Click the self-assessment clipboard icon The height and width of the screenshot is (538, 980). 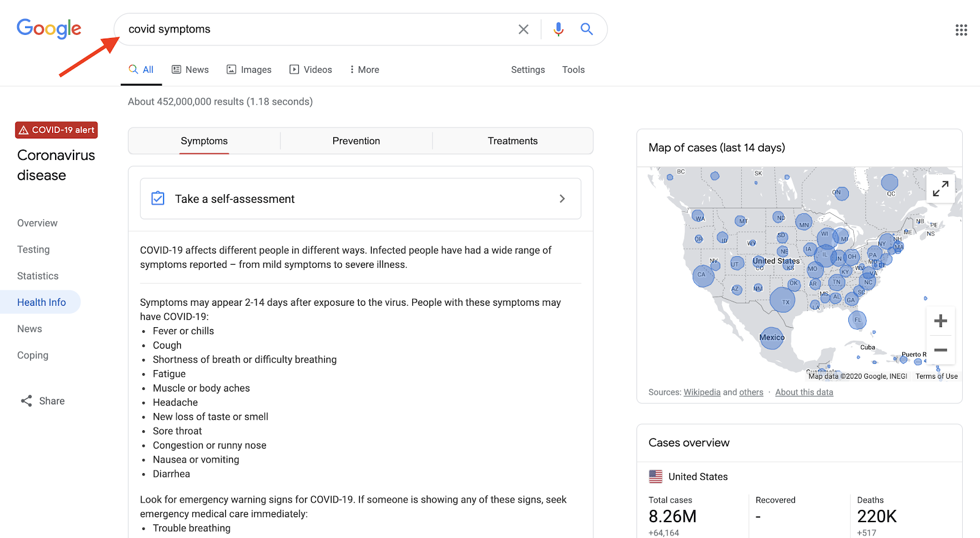click(x=158, y=199)
